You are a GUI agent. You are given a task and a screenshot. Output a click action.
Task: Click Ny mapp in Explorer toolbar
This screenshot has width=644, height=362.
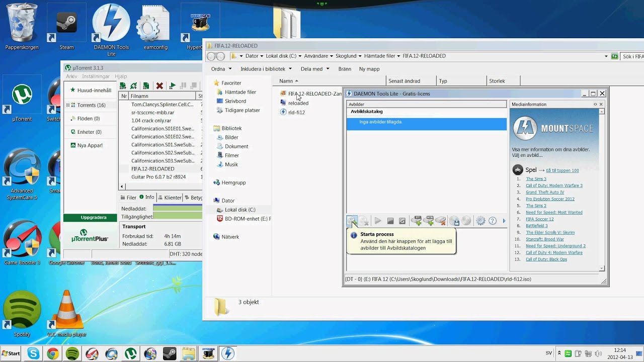pos(369,69)
